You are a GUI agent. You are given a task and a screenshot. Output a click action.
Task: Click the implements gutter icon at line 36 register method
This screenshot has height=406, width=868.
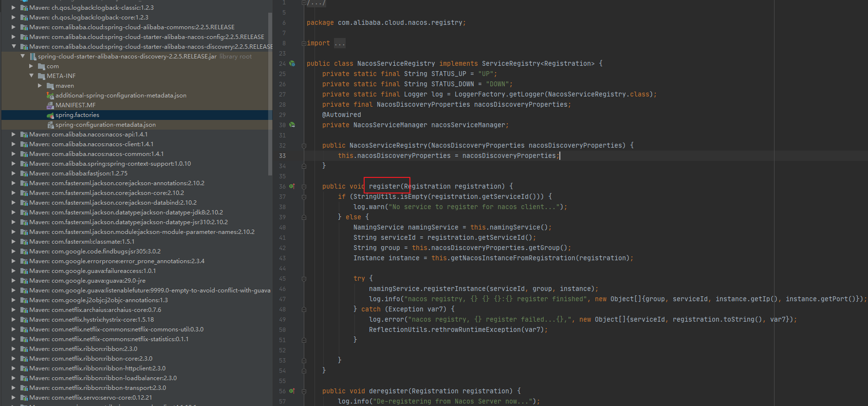tap(292, 186)
